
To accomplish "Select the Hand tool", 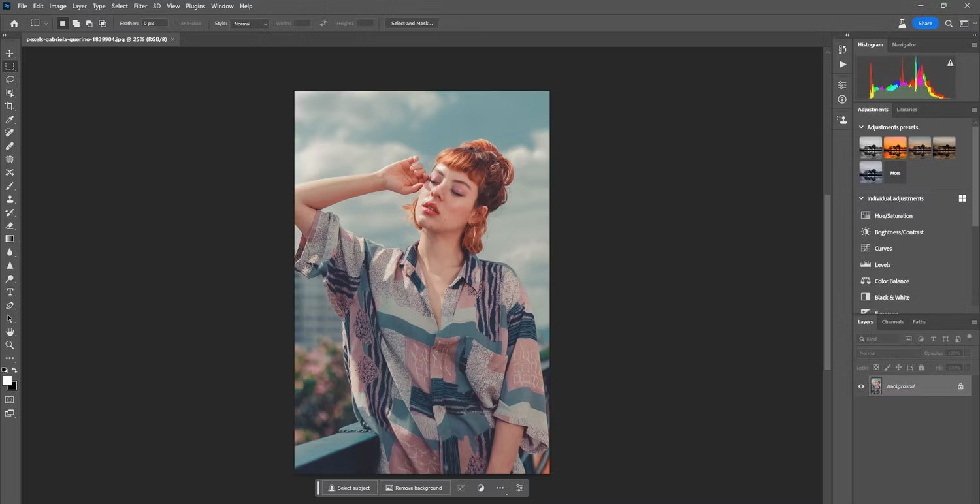I will pyautogui.click(x=10, y=332).
